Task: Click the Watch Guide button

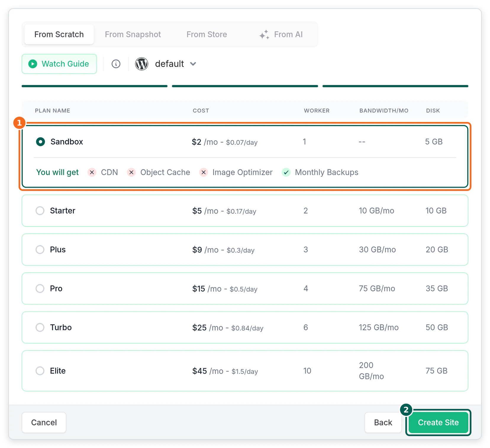Action: click(x=59, y=64)
